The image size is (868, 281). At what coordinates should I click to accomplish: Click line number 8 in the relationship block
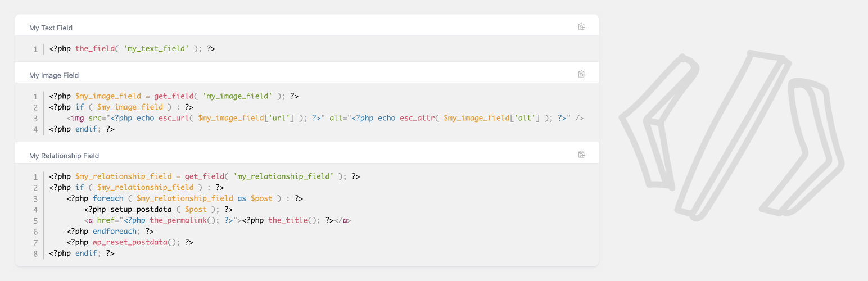tap(35, 253)
